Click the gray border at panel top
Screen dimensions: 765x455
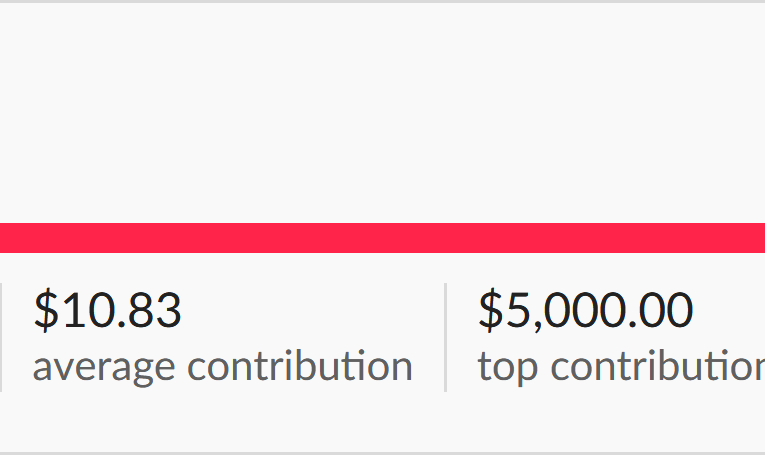[x=382, y=1]
